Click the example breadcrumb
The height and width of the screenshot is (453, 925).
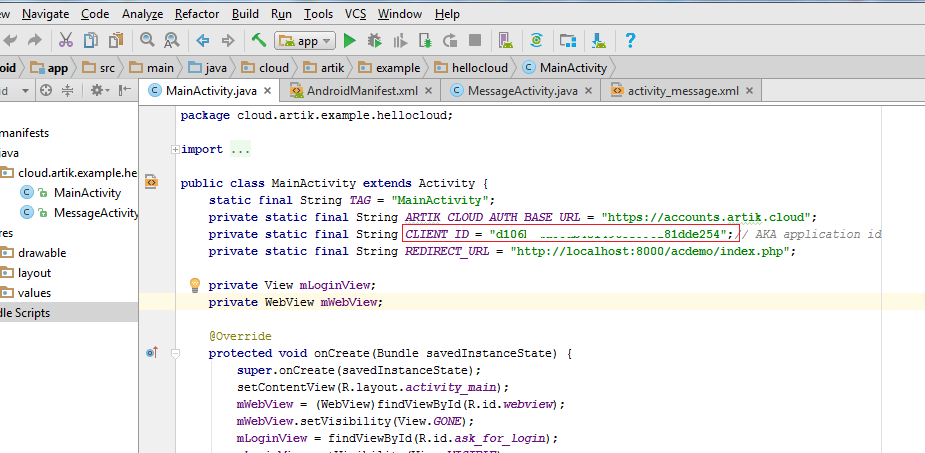pos(389,68)
